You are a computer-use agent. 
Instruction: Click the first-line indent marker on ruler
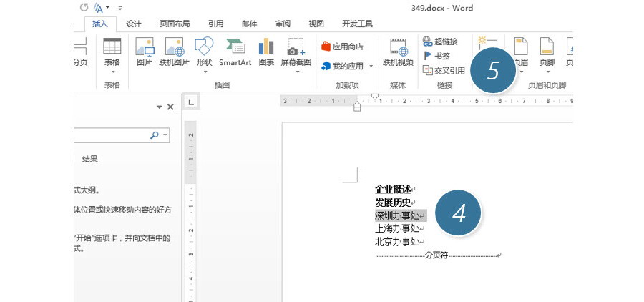click(374, 97)
